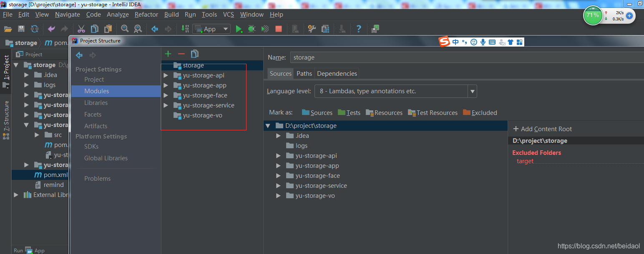Click Back arrow in Project Structure dialog
Viewport: 644px width, 254px height.
coord(79,55)
